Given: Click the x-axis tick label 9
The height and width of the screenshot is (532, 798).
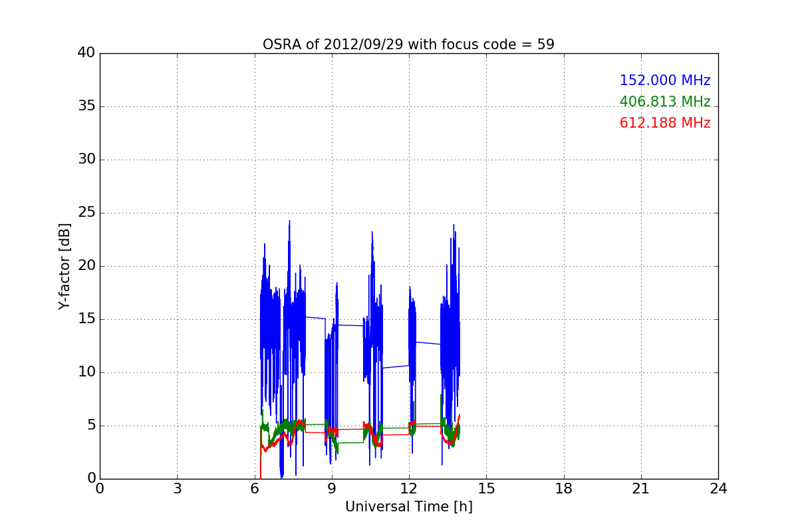Looking at the screenshot, I should coord(332,488).
